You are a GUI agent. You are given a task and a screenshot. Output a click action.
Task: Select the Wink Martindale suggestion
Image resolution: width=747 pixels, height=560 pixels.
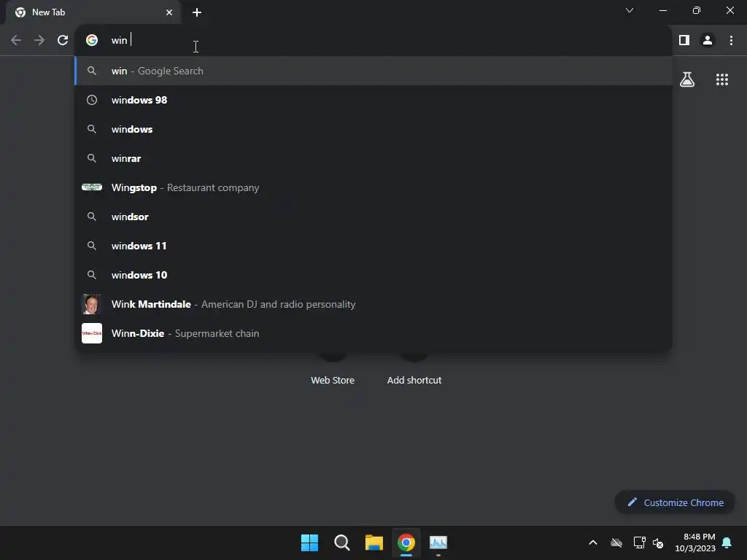click(373, 304)
